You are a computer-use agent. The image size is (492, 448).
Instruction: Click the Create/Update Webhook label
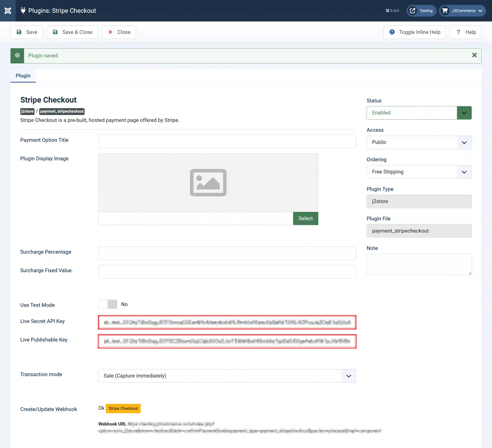(48, 409)
